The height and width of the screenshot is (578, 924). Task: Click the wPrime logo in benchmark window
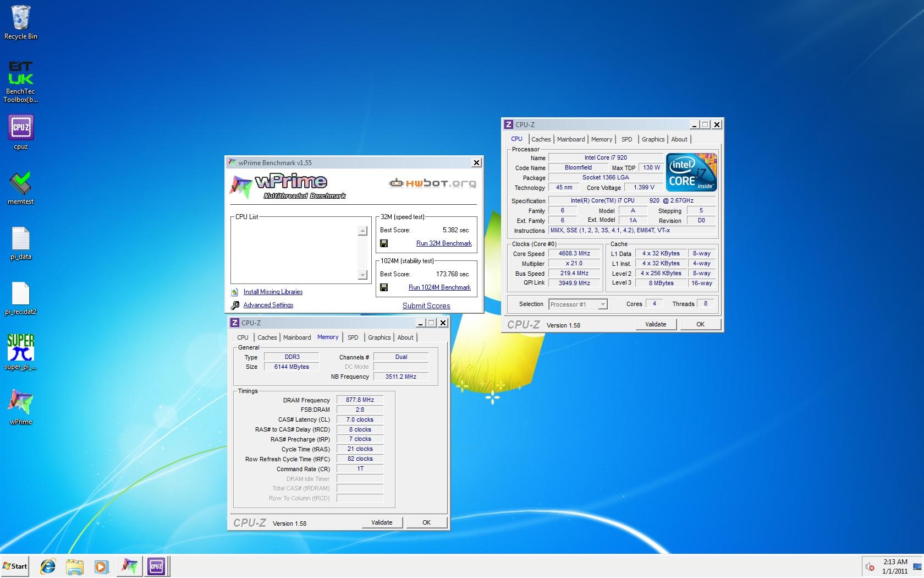[x=287, y=187]
